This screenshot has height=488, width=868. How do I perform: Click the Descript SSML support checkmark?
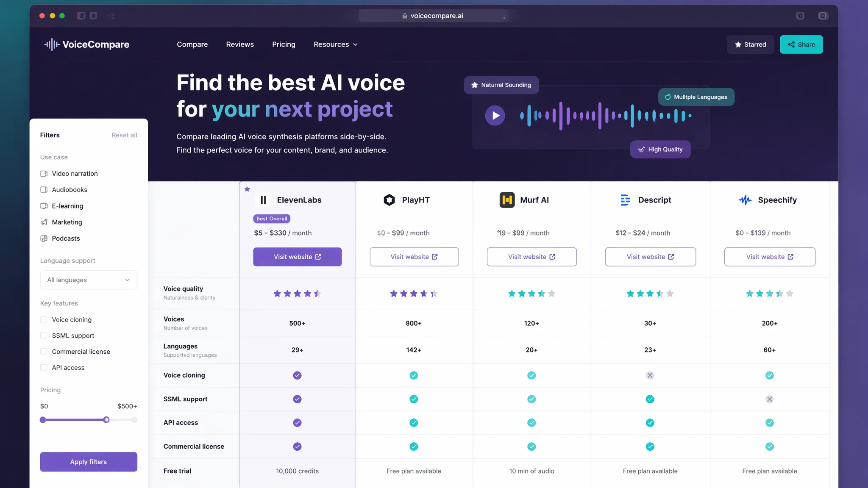click(x=650, y=399)
